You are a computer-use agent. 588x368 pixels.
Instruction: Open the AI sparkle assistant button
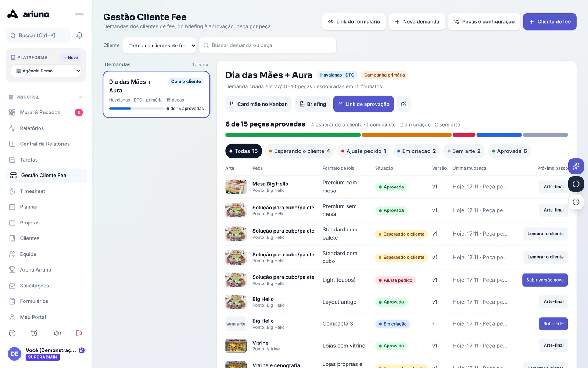pos(576,166)
